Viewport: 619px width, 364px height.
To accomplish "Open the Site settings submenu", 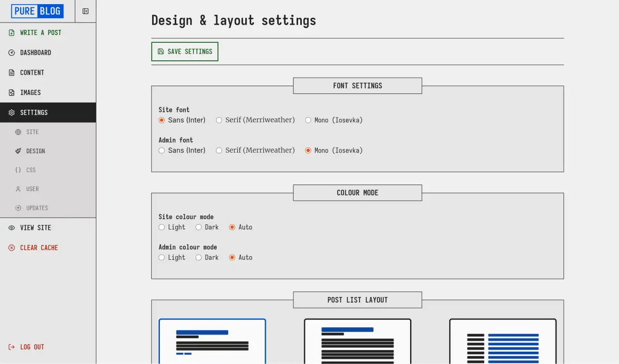I will [x=48, y=132].
